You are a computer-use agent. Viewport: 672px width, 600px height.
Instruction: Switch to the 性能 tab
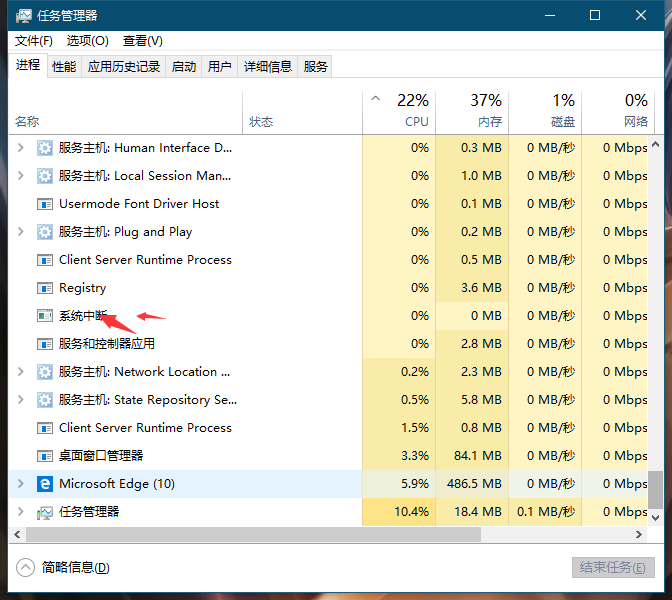point(64,67)
